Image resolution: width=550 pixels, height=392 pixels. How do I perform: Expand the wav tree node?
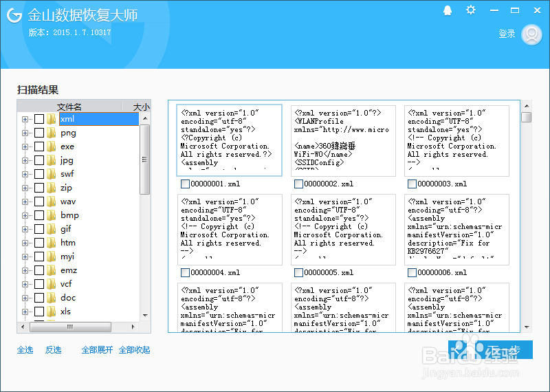(x=25, y=202)
